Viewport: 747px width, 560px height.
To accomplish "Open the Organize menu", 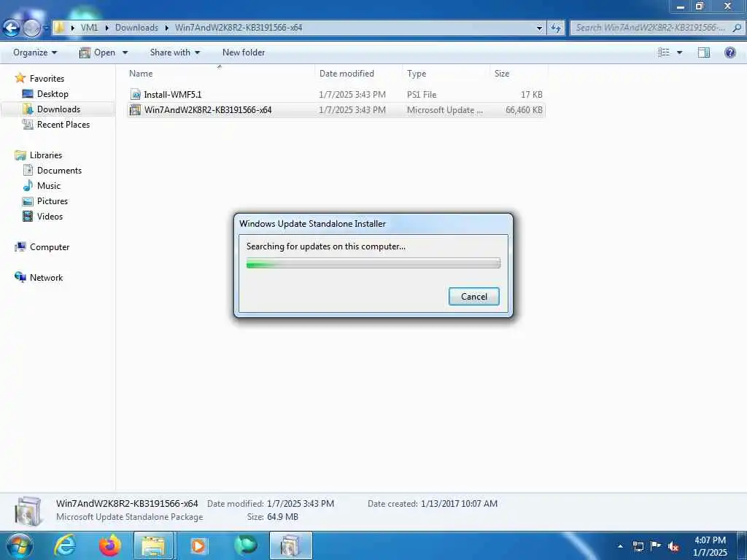I will 35,52.
